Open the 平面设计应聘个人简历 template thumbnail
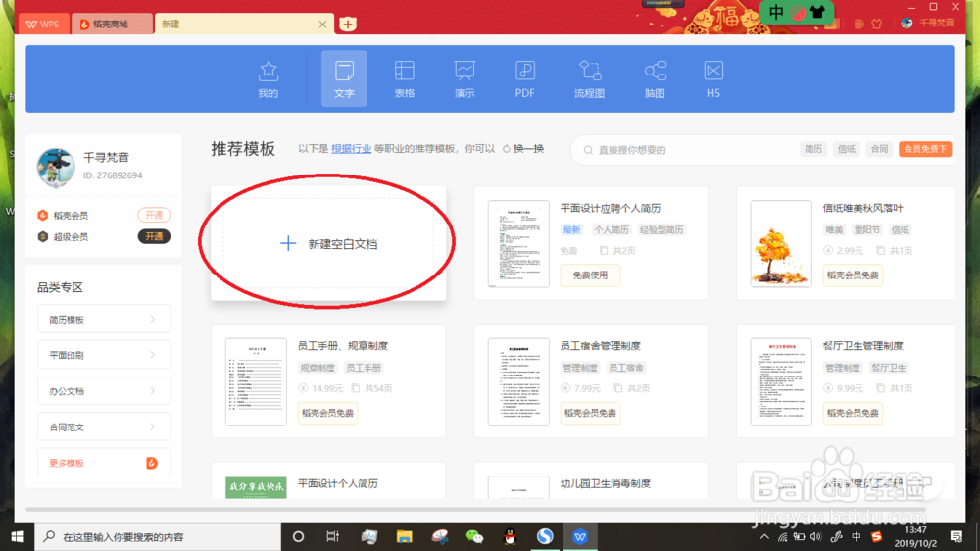 518,244
